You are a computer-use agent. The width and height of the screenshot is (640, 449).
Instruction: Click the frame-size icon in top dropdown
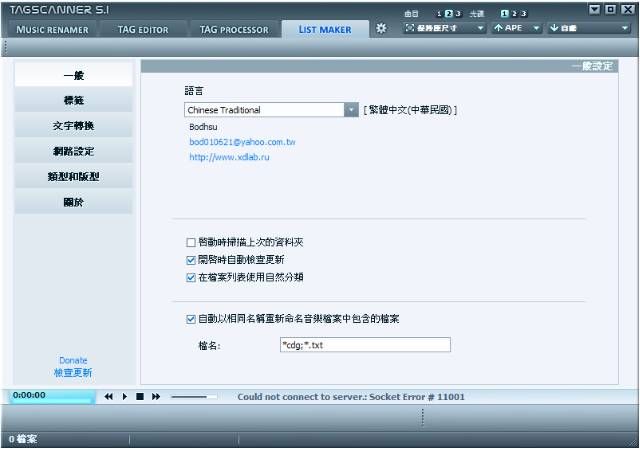[410, 28]
